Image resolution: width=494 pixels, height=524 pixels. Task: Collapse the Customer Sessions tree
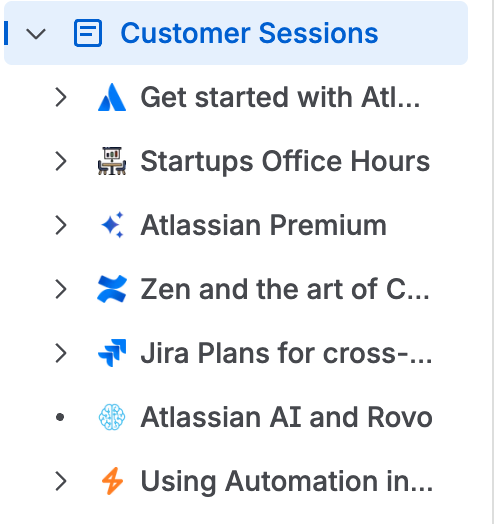click(36, 33)
